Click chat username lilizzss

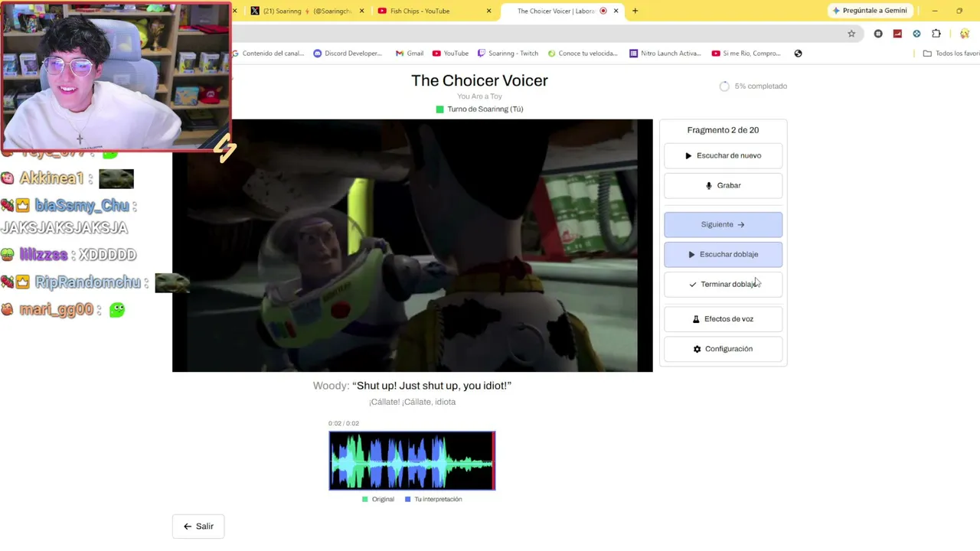(44, 255)
